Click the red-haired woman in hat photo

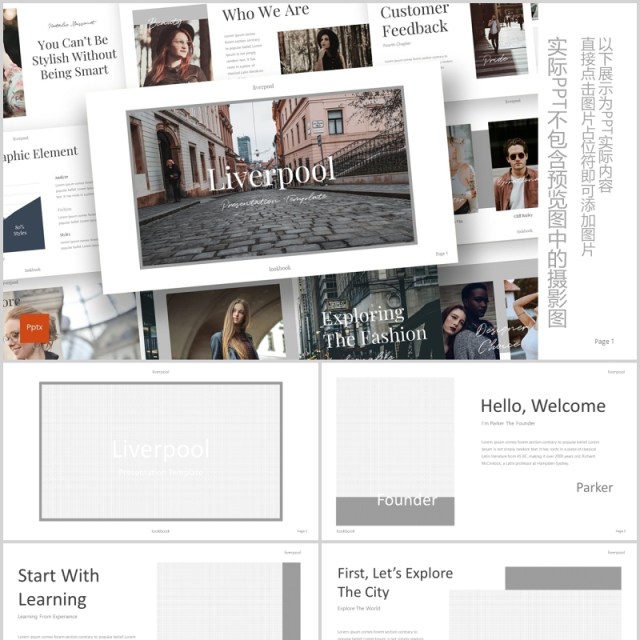172,52
